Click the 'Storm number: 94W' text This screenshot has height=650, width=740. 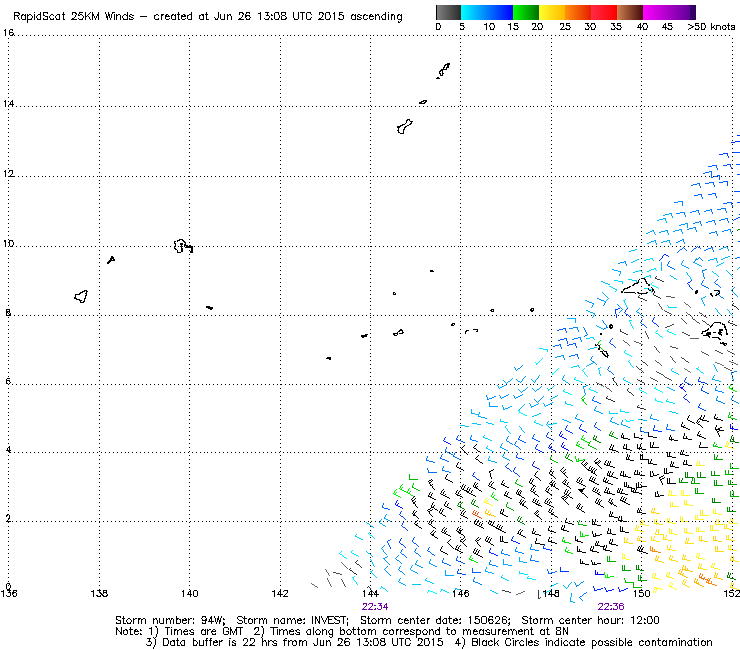click(170, 620)
